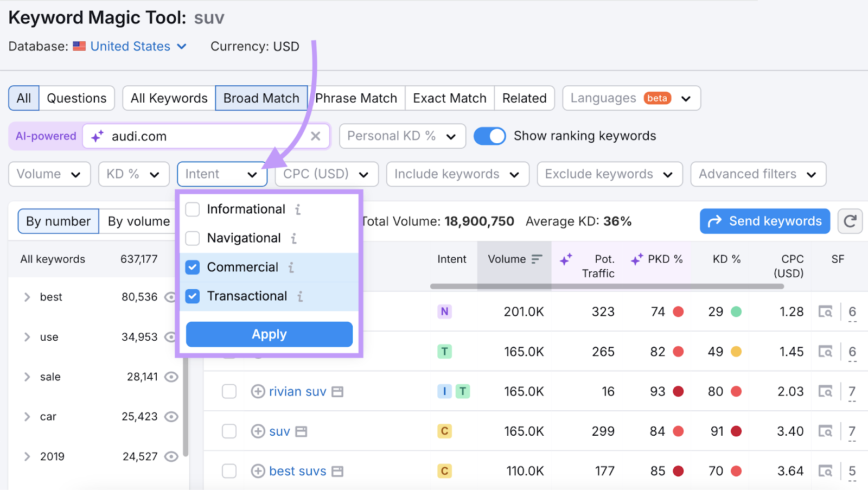This screenshot has height=490, width=868.
Task: Select the Exact Match tab
Action: (449, 98)
